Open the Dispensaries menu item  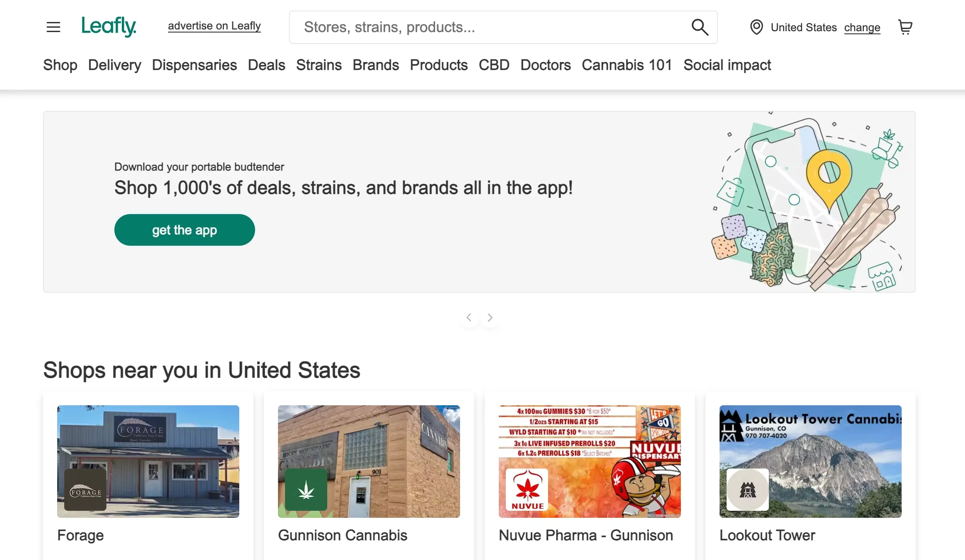coord(194,65)
